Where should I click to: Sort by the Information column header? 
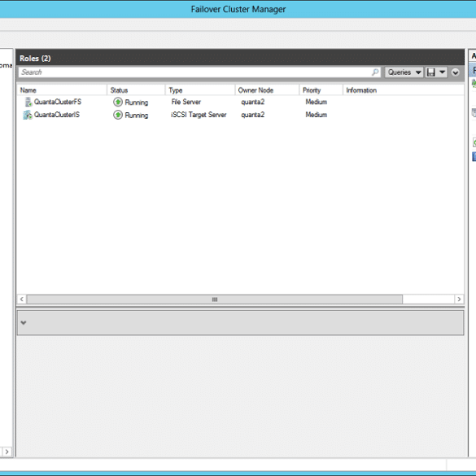(x=403, y=90)
